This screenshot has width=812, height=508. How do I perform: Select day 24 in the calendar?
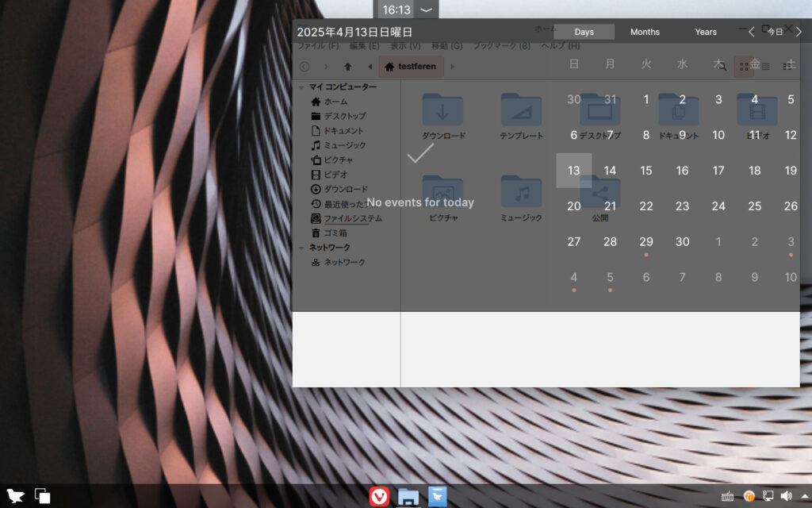point(718,206)
